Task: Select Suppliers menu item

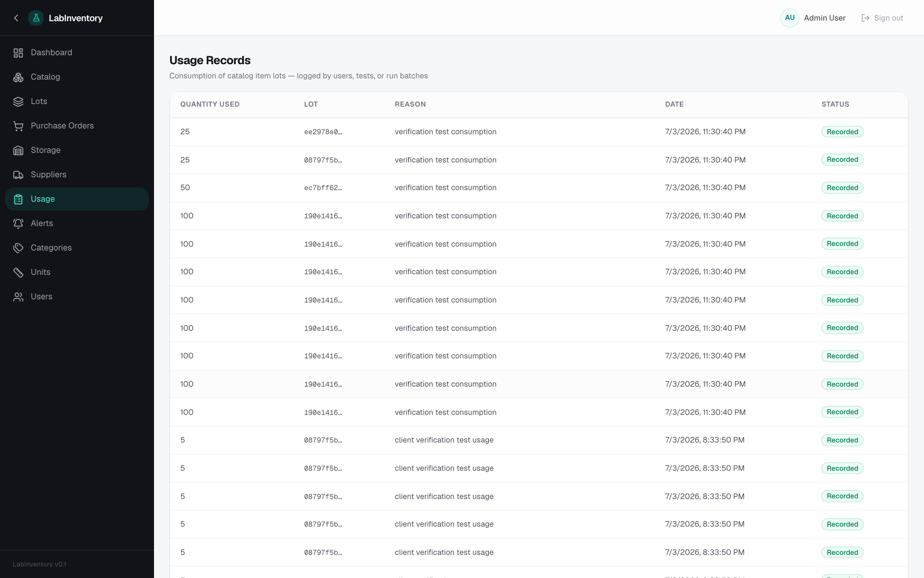Action: point(77,175)
